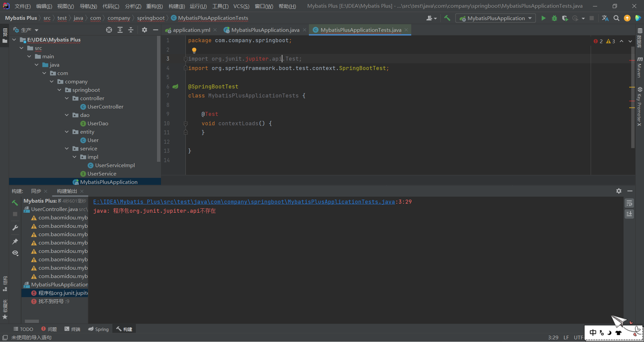Run the MybatisPlusApplication with the green play icon
The image size is (644, 342).
[544, 18]
